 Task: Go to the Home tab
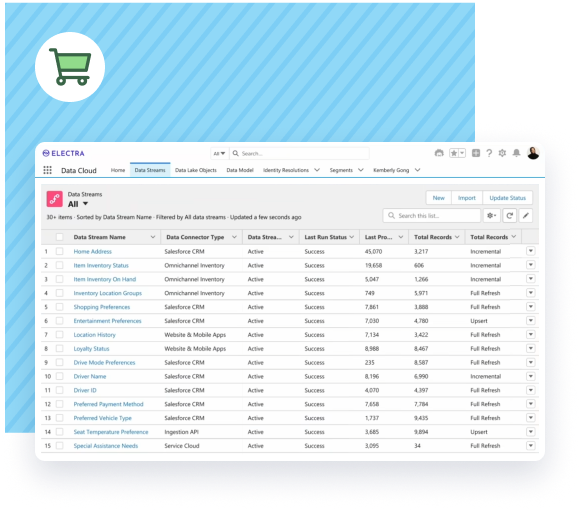118,170
